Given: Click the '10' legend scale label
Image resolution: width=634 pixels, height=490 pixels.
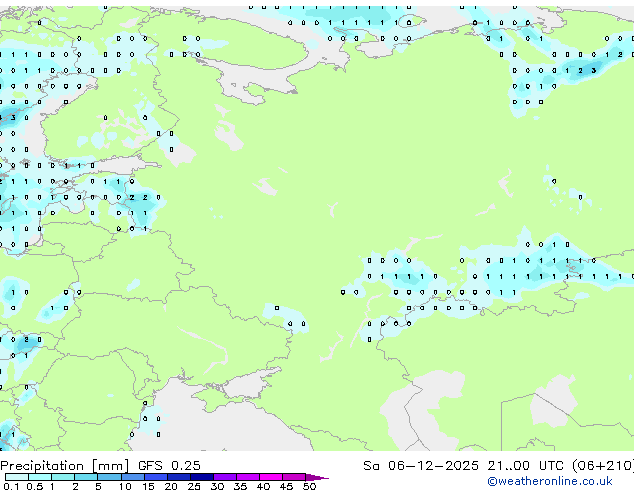Looking at the screenshot, I should (125, 486).
